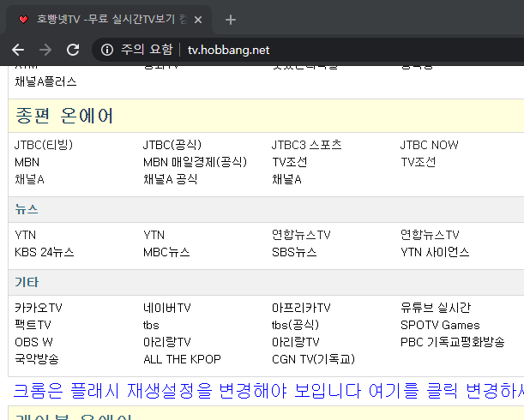The width and height of the screenshot is (524, 420).
Task: Open the 국악방송 link
Action: click(x=37, y=359)
